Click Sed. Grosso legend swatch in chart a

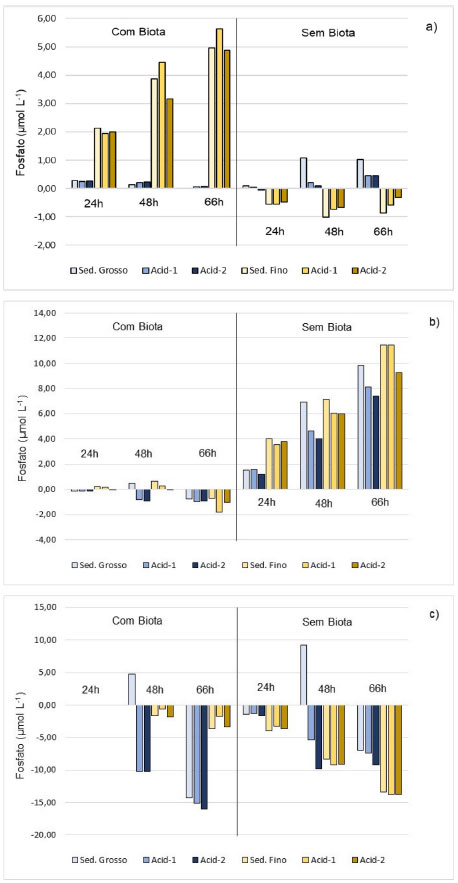(x=75, y=270)
